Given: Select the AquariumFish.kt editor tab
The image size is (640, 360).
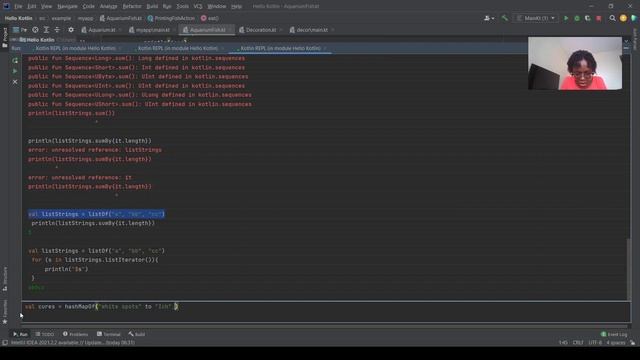Looking at the screenshot, I should point(207,30).
